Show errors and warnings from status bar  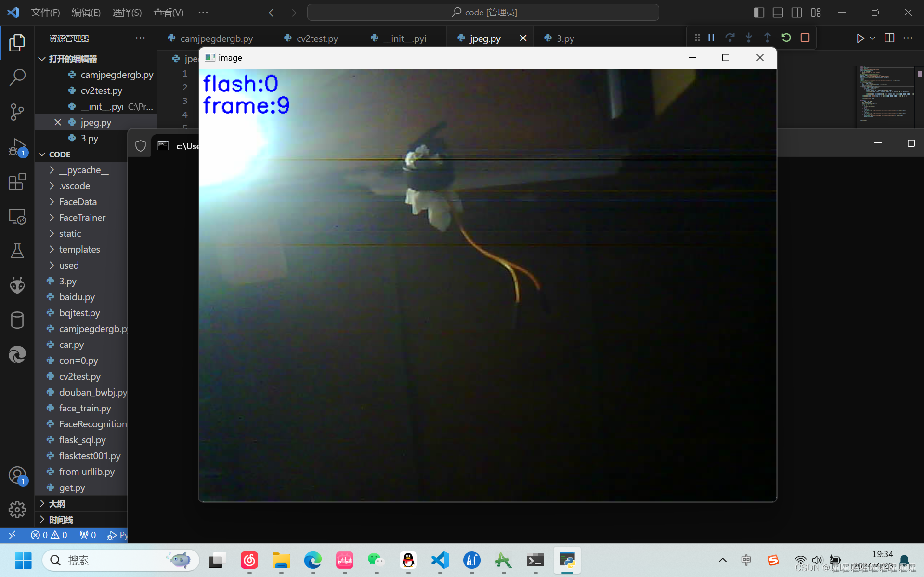point(48,535)
